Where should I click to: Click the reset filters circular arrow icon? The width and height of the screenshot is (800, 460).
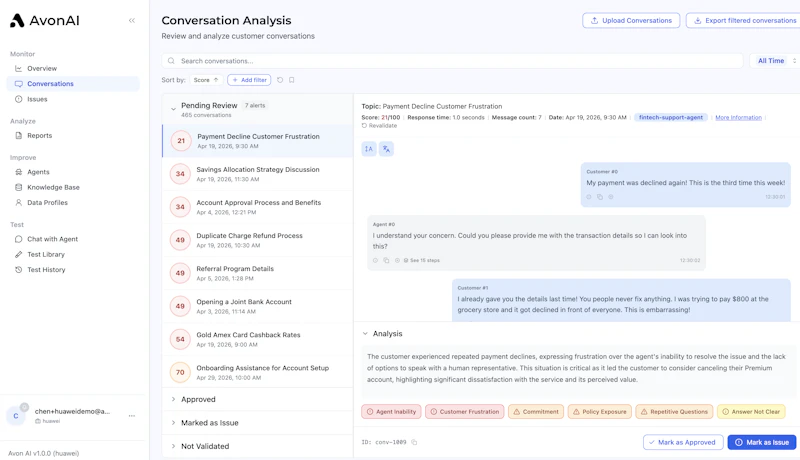[x=280, y=80]
